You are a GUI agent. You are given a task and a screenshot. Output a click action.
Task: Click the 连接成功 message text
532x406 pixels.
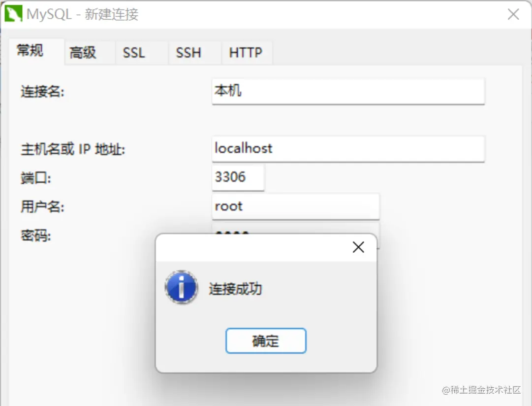[235, 289]
